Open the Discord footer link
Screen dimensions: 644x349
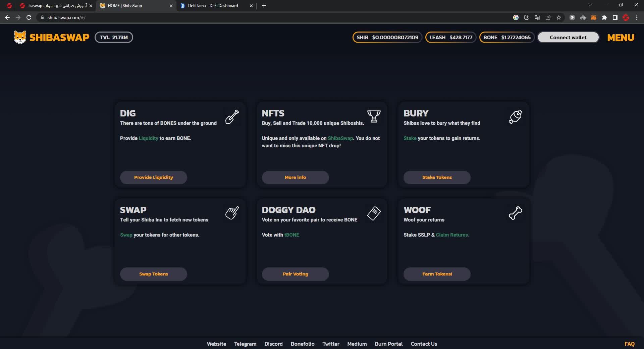point(273,344)
